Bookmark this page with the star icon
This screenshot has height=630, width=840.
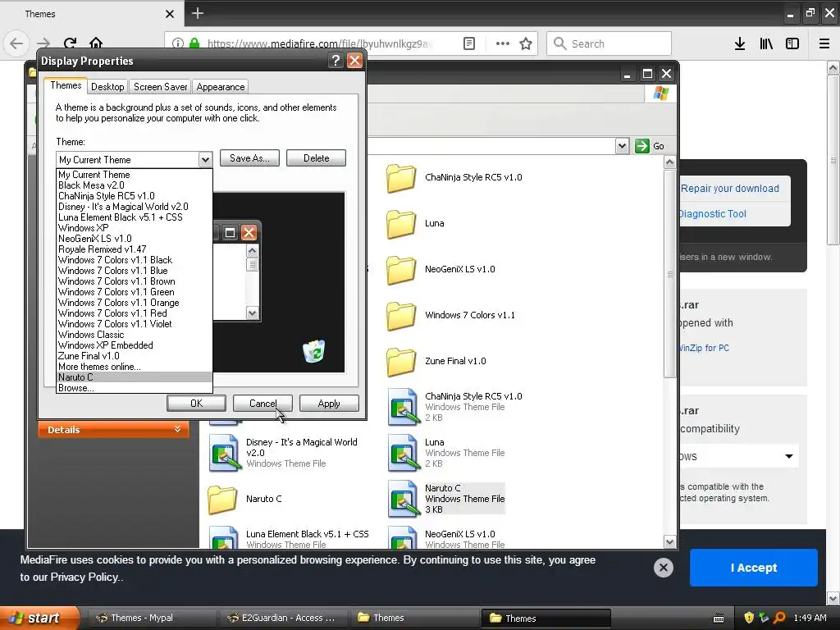[x=526, y=43]
